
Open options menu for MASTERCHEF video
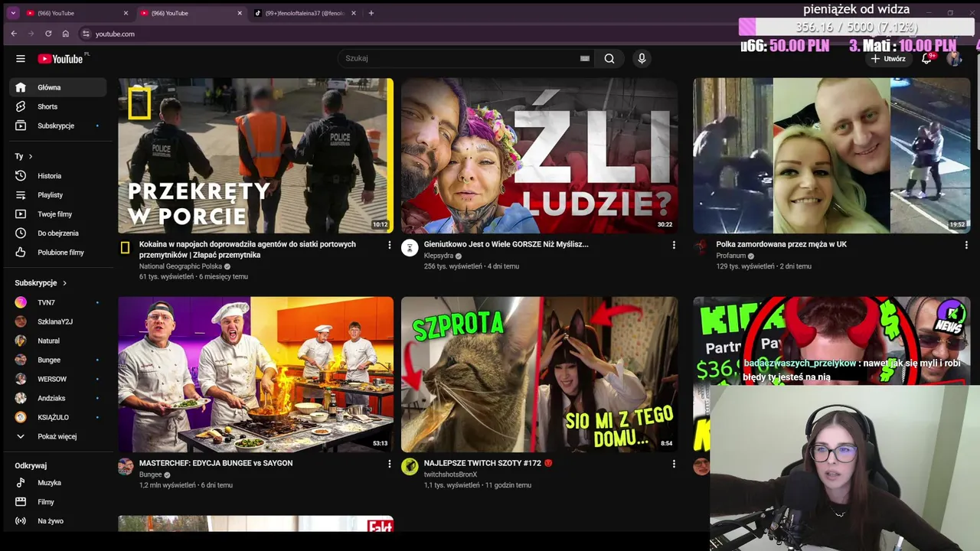pyautogui.click(x=389, y=464)
